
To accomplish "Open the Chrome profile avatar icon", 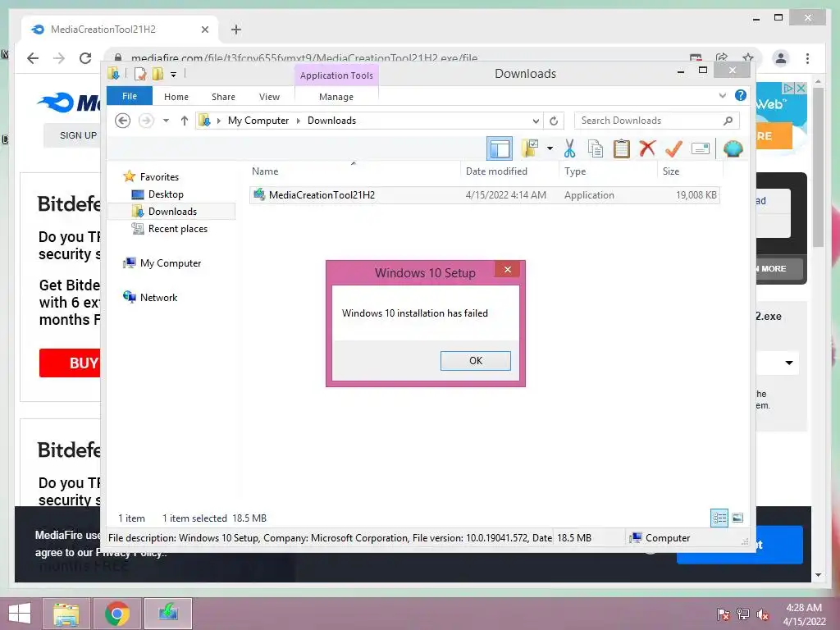I will [781, 58].
